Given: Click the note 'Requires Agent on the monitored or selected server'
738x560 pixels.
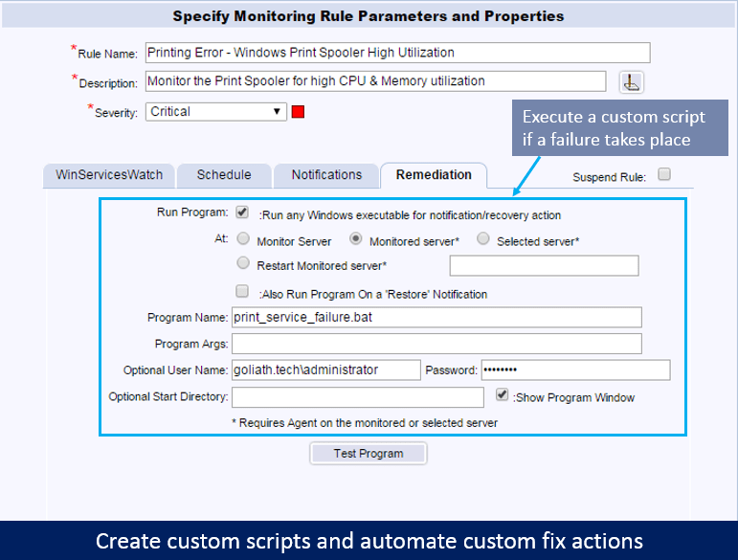Looking at the screenshot, I should click(x=365, y=423).
